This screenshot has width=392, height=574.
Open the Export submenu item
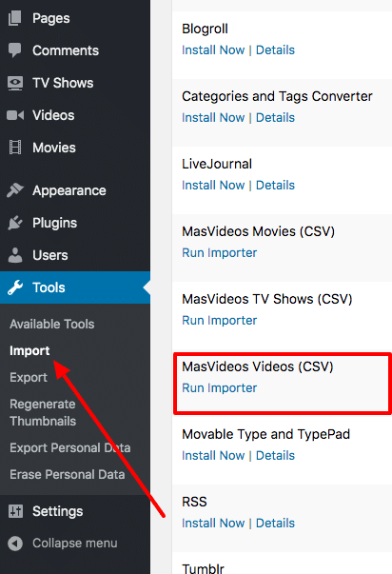29,377
